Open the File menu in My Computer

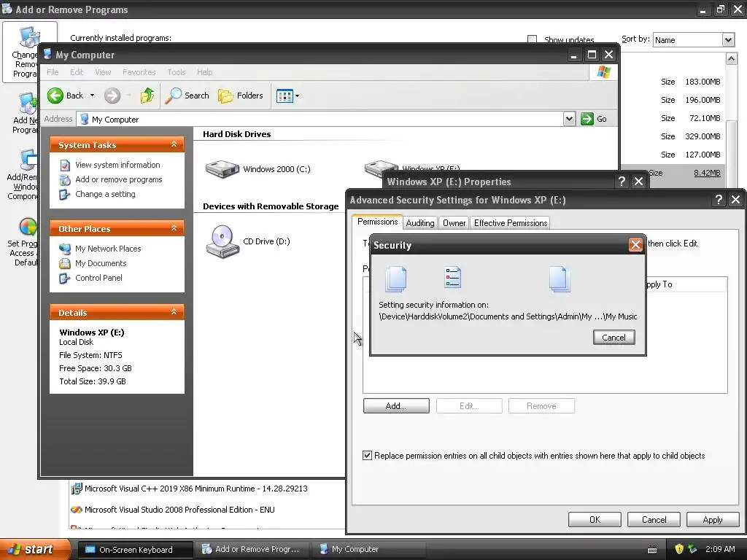click(53, 72)
